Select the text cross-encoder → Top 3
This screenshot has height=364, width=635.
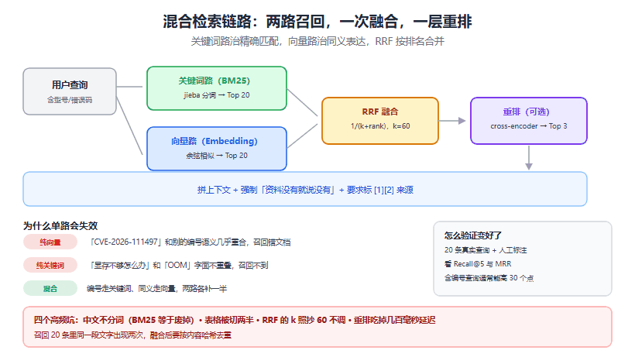(x=528, y=126)
